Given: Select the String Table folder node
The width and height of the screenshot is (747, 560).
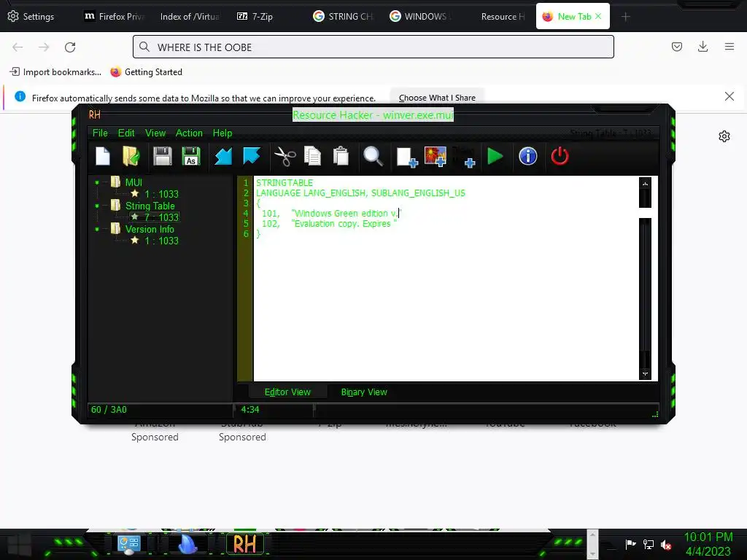Looking at the screenshot, I should 150,206.
